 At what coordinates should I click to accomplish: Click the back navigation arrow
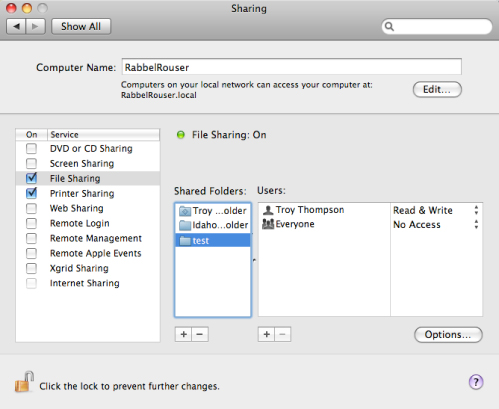coord(16,26)
